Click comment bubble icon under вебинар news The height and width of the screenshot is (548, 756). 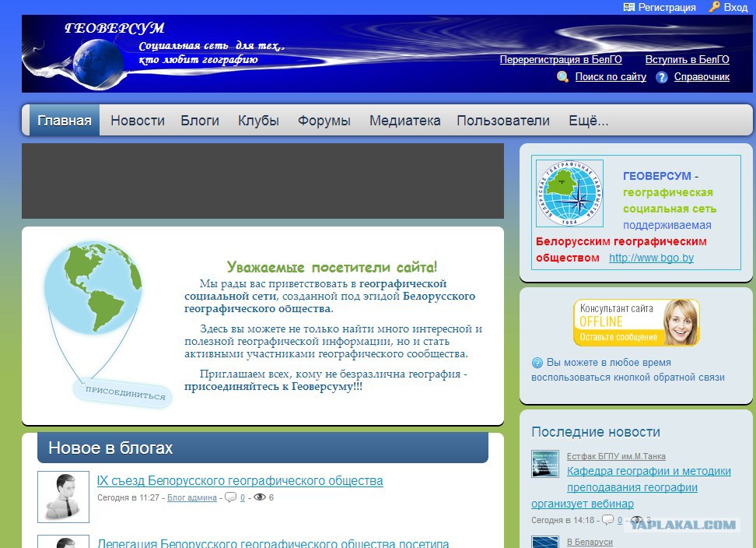pos(608,520)
